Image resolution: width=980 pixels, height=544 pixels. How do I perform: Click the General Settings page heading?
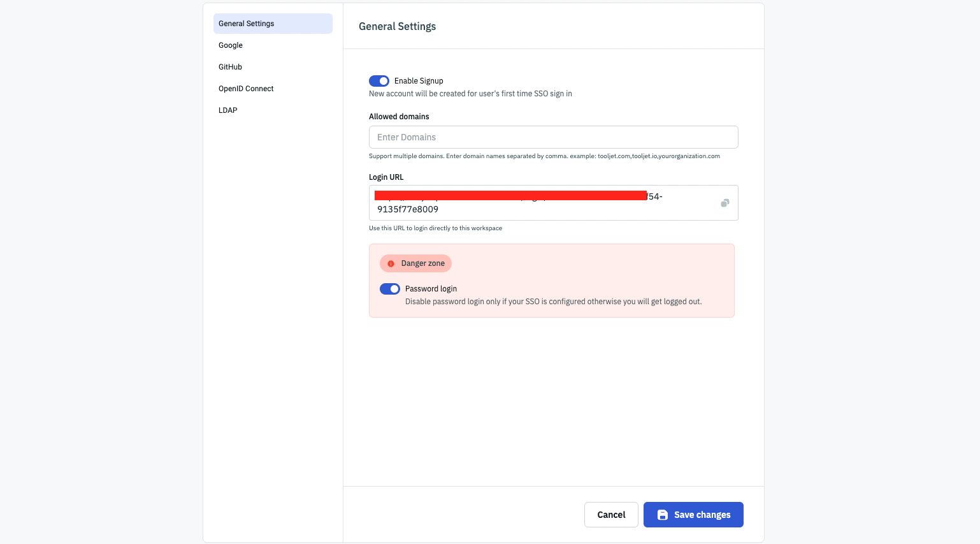pos(397,26)
